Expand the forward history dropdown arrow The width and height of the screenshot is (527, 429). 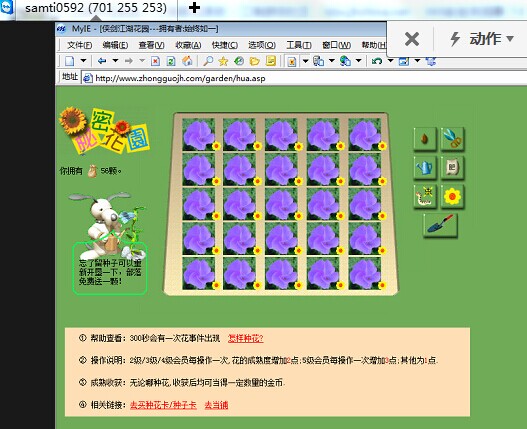pyautogui.click(x=142, y=61)
